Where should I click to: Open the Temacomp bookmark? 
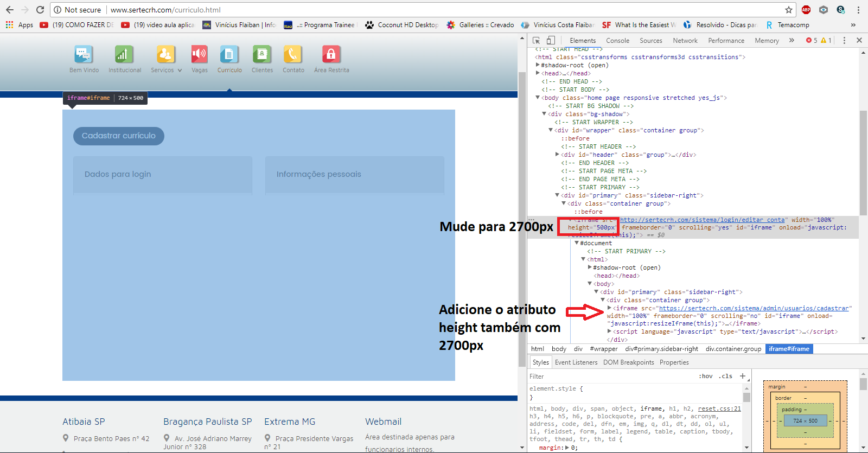pyautogui.click(x=787, y=25)
